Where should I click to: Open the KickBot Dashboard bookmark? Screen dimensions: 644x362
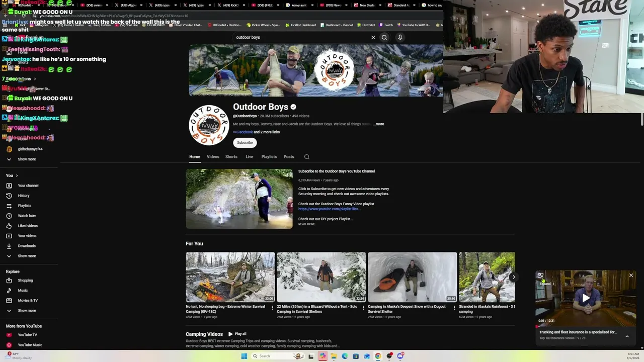click(x=301, y=25)
